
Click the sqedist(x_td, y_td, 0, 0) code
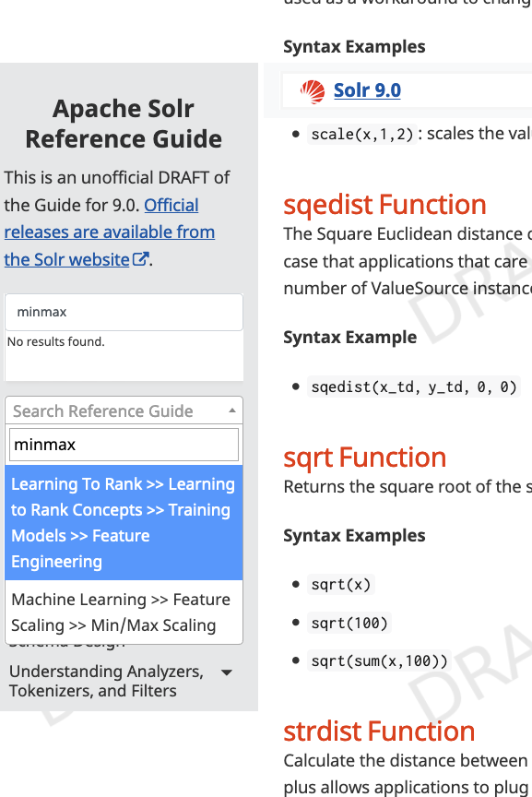coord(414,387)
